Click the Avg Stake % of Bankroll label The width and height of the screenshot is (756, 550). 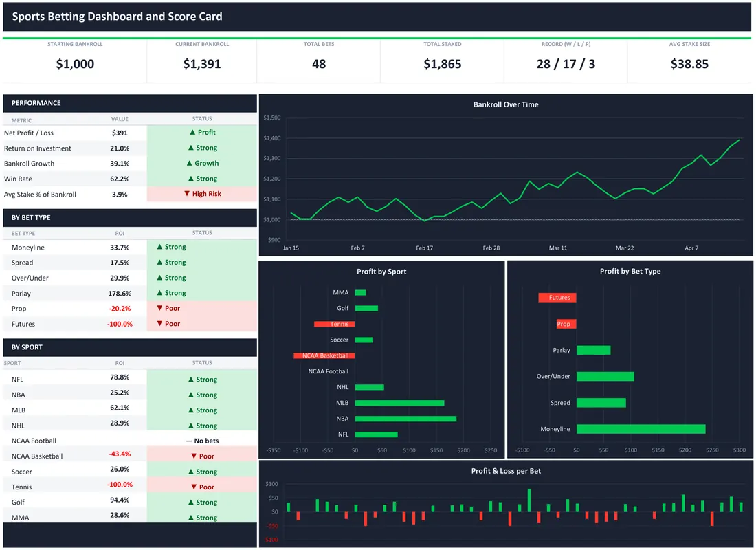(x=40, y=195)
